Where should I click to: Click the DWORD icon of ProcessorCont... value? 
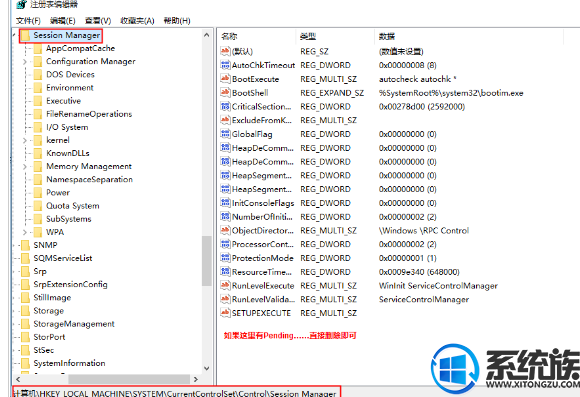pyautogui.click(x=225, y=244)
